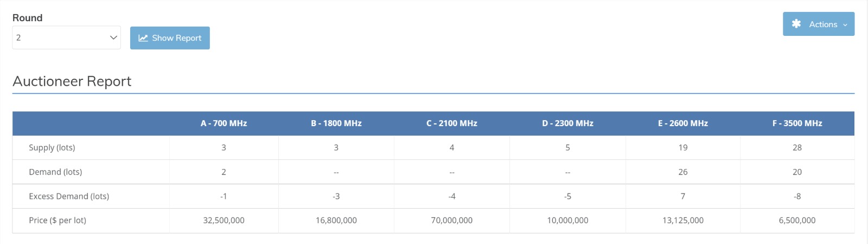Click the asterisk icon on Actions button

coord(796,24)
